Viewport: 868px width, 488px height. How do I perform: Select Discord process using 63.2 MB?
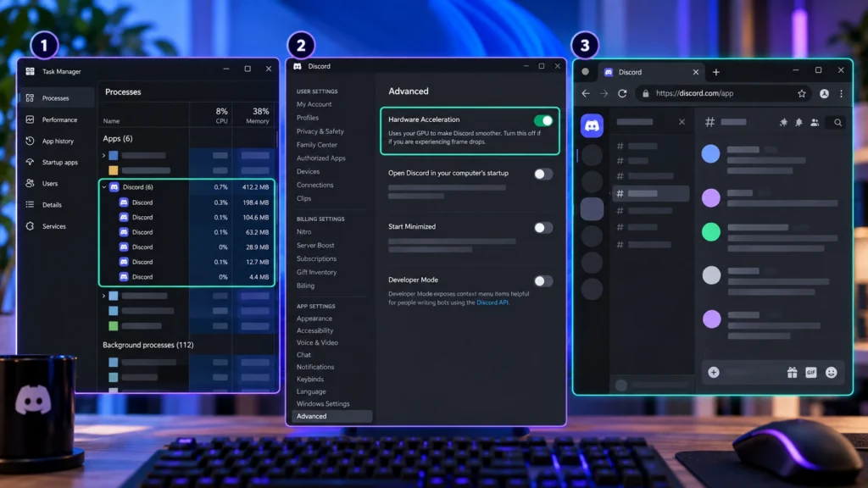(x=187, y=232)
